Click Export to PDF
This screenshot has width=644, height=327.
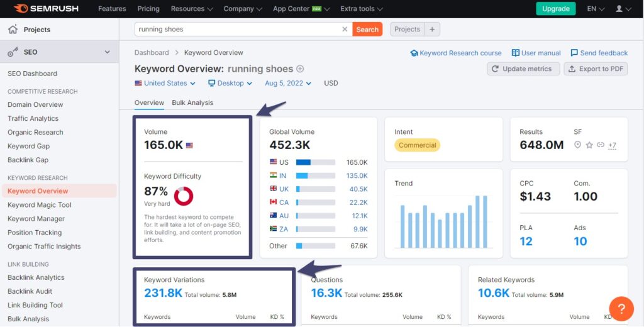pyautogui.click(x=596, y=69)
